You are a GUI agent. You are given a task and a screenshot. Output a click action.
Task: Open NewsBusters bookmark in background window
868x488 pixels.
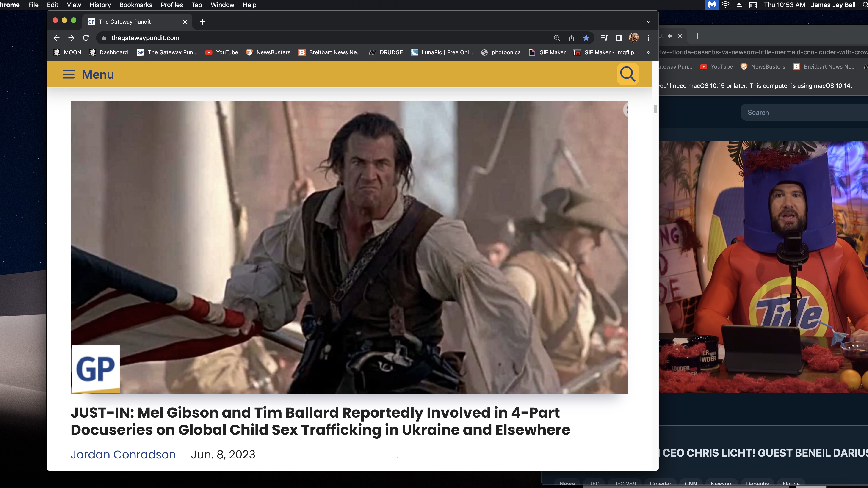pyautogui.click(x=763, y=67)
